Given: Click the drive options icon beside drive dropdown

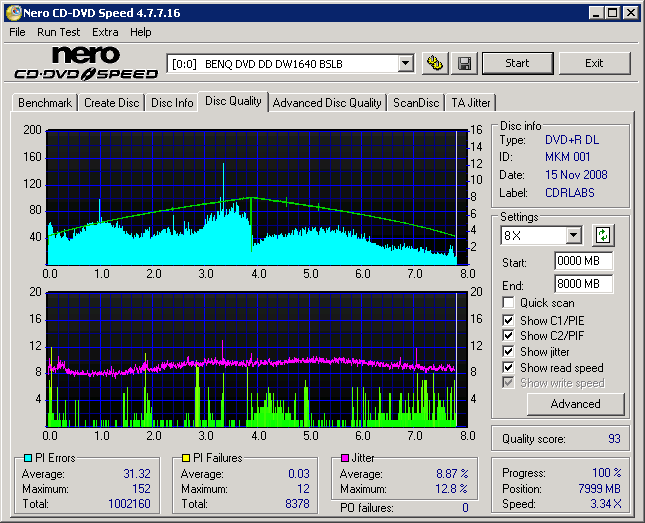Looking at the screenshot, I should click(434, 63).
